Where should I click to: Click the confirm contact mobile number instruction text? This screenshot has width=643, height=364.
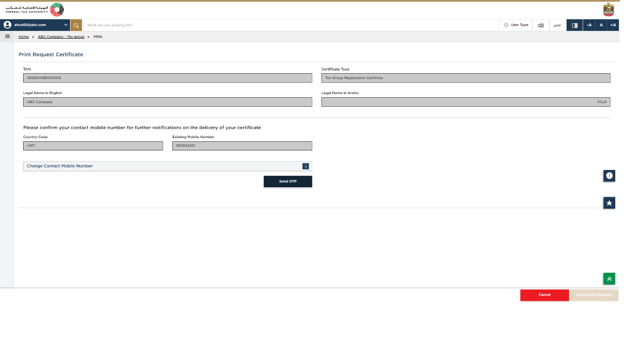[x=142, y=128]
